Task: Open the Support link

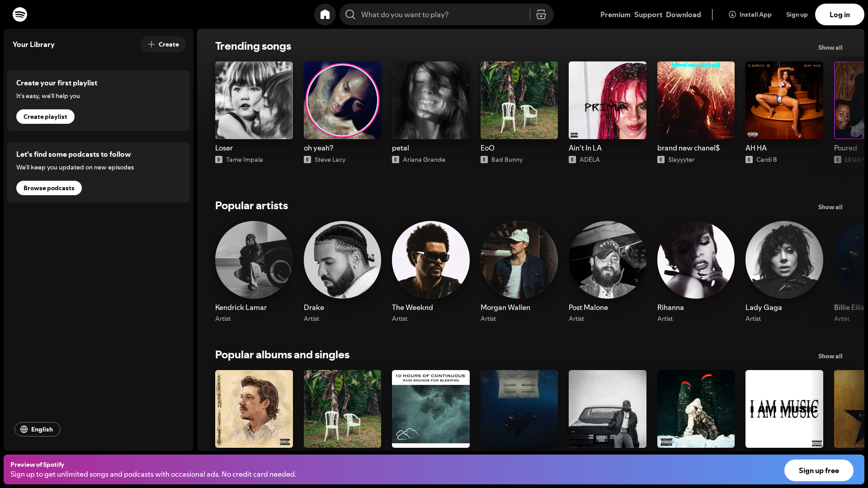Action: click(x=648, y=14)
